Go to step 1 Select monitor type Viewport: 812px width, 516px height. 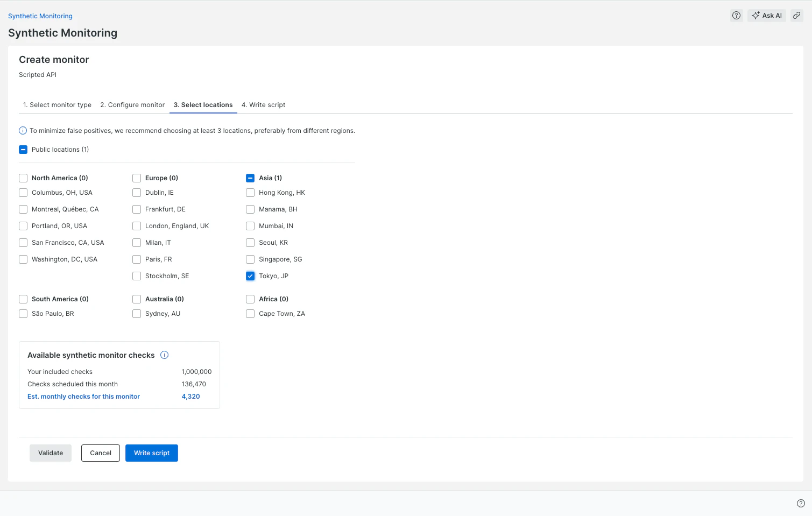[x=57, y=105]
